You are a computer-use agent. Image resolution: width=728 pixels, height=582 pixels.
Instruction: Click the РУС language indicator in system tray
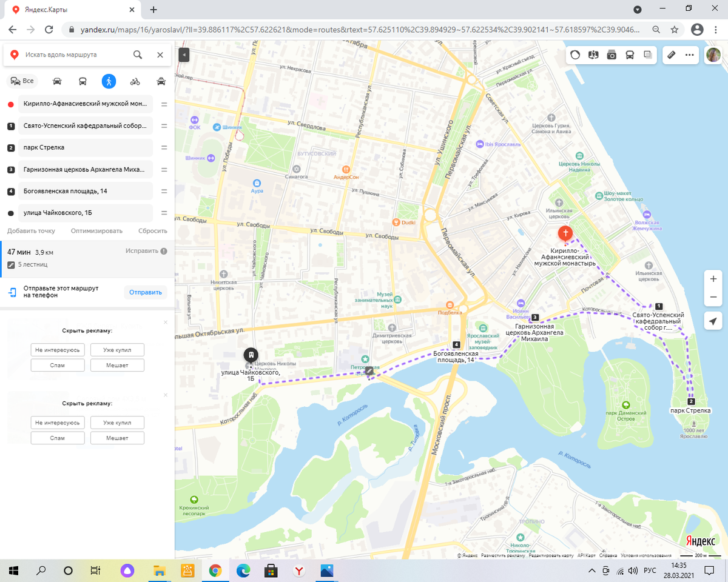(x=650, y=570)
